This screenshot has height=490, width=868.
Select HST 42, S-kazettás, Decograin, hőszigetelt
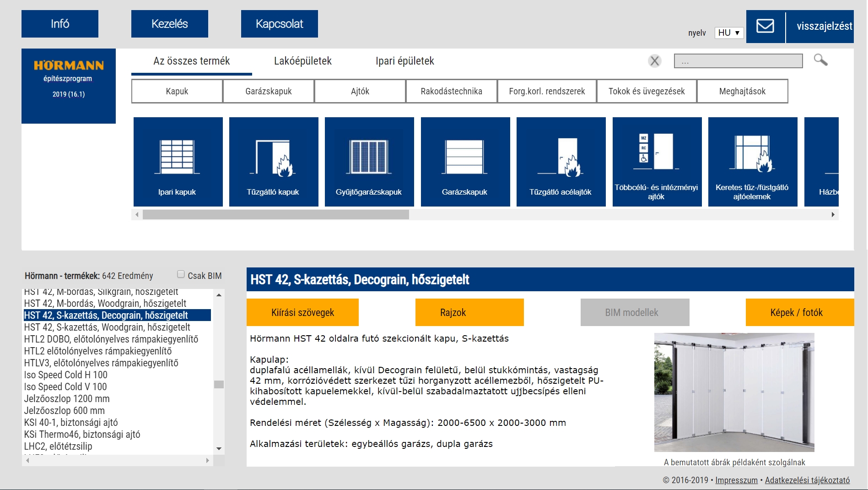[117, 315]
